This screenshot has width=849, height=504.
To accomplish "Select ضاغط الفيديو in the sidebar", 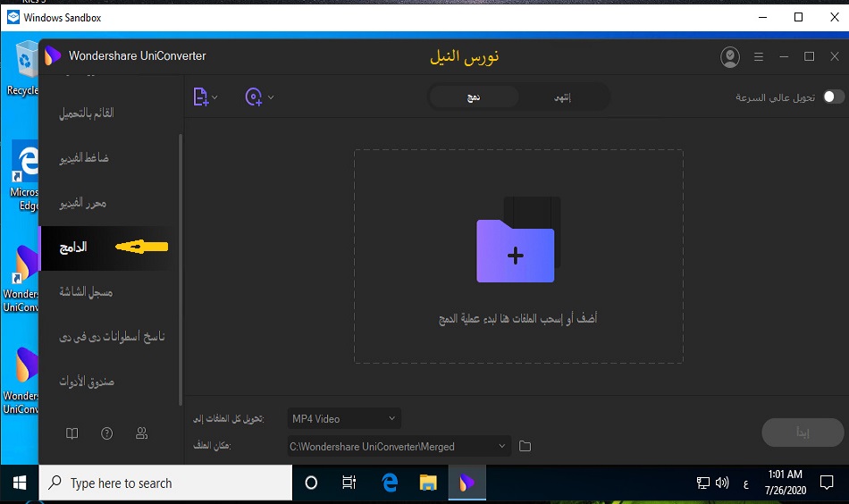I will coord(84,158).
